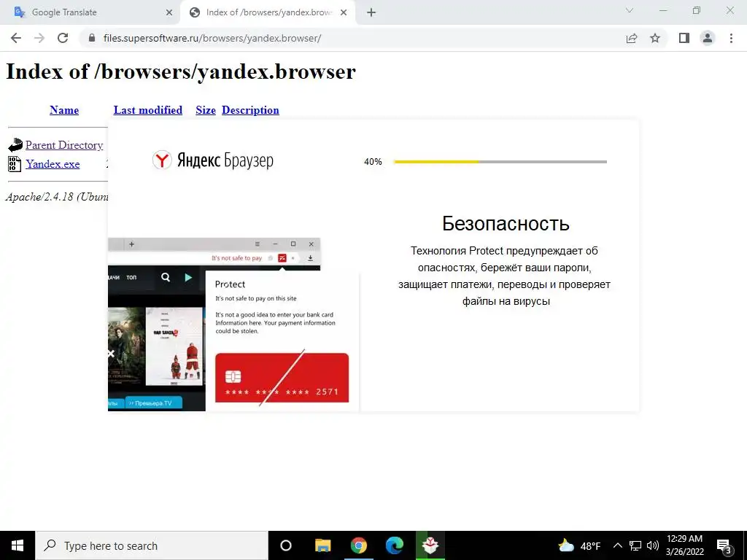Click the Yandex Browser Y logo
This screenshot has width=747, height=560.
coord(162,160)
